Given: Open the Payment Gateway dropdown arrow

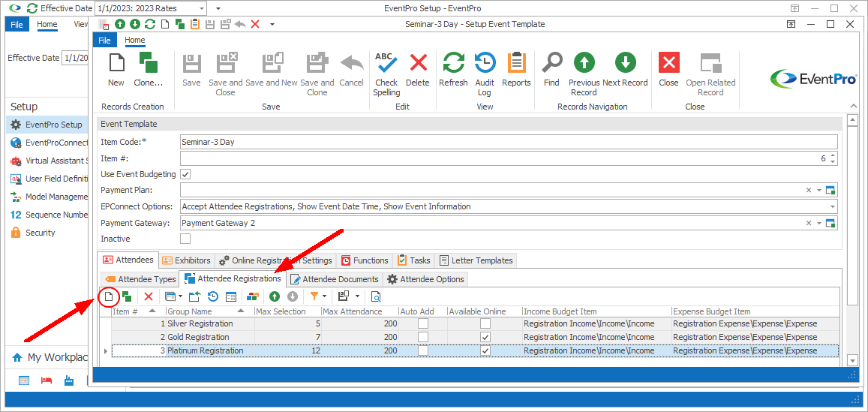Looking at the screenshot, I should click(x=818, y=223).
